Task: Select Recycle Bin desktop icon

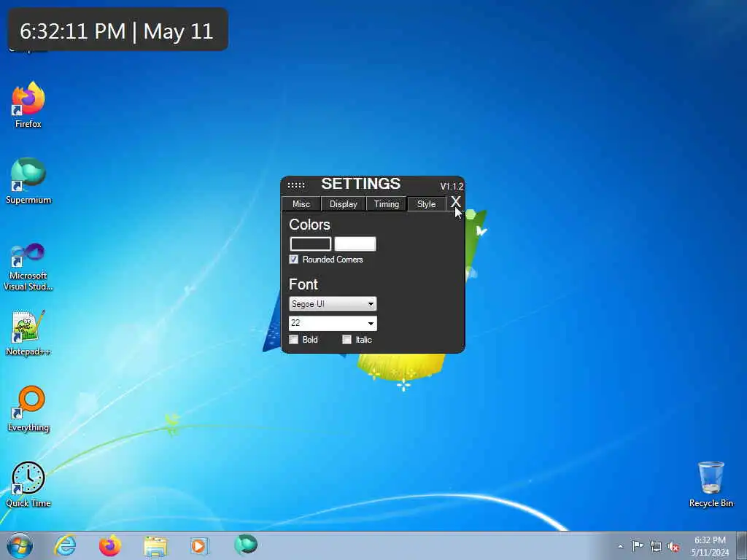Action: pyautogui.click(x=711, y=484)
